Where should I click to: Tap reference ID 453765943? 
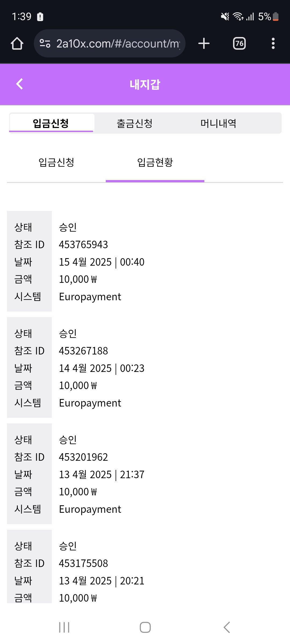pos(84,245)
